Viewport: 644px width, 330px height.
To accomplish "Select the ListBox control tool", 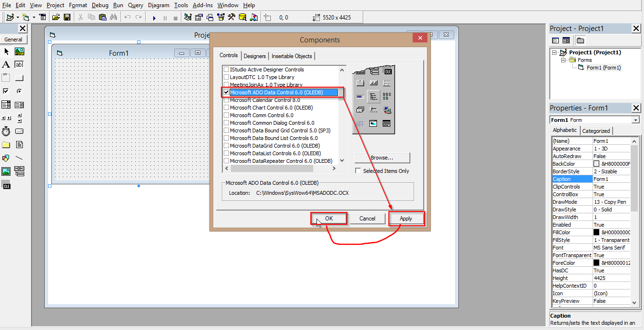I will (19, 104).
